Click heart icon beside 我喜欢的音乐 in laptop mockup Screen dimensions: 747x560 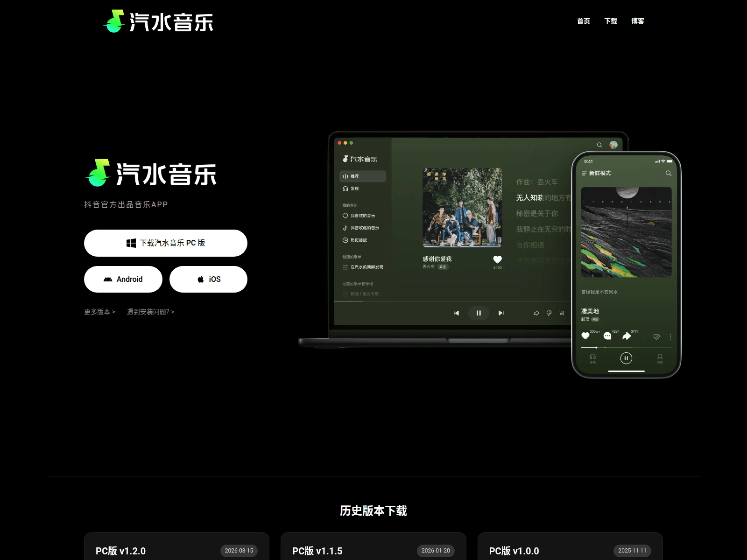pos(345,216)
